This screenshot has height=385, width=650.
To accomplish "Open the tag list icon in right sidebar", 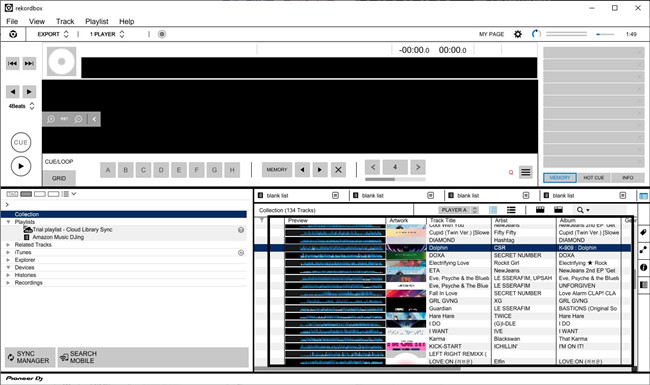I will tap(643, 232).
